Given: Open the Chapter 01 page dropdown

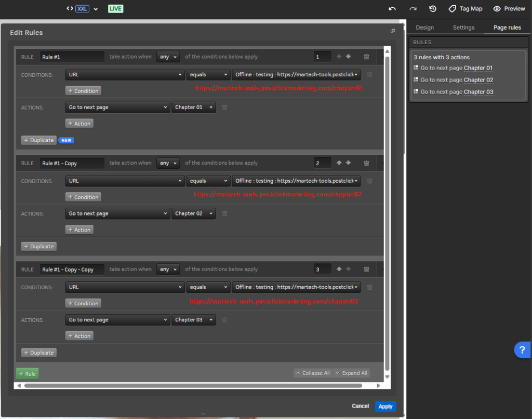Looking at the screenshot, I should (x=193, y=107).
